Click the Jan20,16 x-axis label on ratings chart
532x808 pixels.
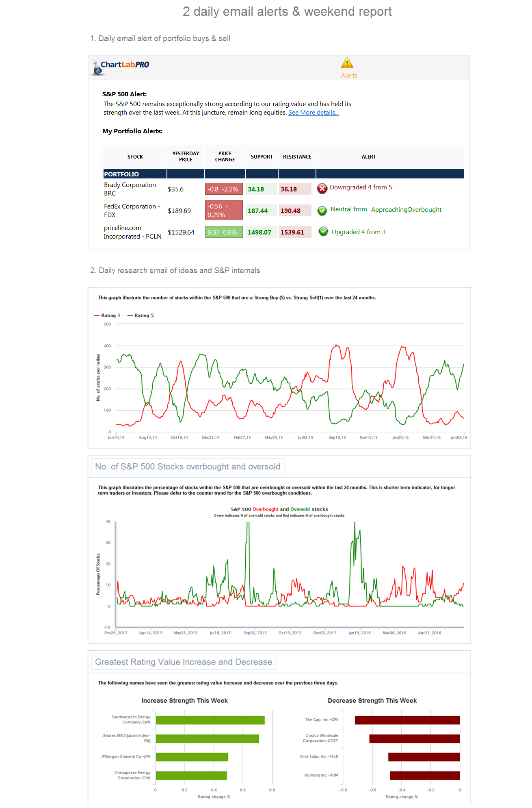click(x=400, y=438)
